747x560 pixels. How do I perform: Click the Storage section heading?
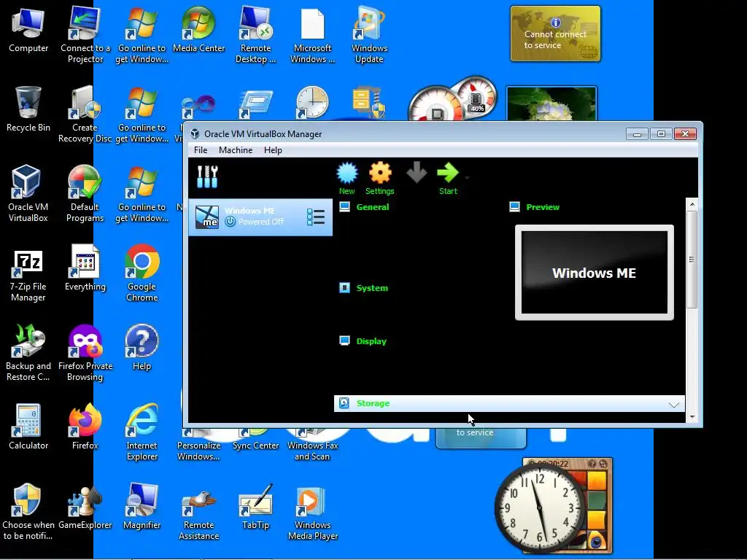[373, 403]
